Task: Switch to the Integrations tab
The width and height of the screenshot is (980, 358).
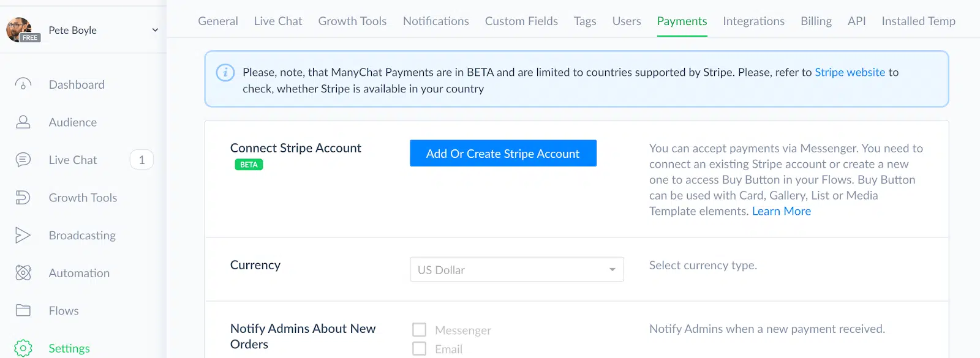Action: pyautogui.click(x=753, y=21)
